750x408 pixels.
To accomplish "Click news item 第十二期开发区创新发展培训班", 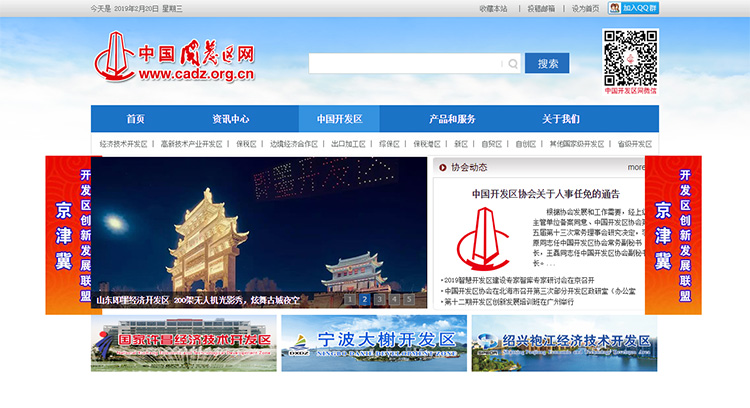I will point(507,302).
